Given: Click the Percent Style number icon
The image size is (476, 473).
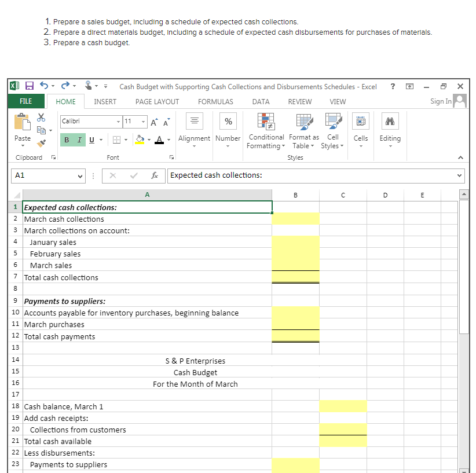Looking at the screenshot, I should (x=228, y=121).
